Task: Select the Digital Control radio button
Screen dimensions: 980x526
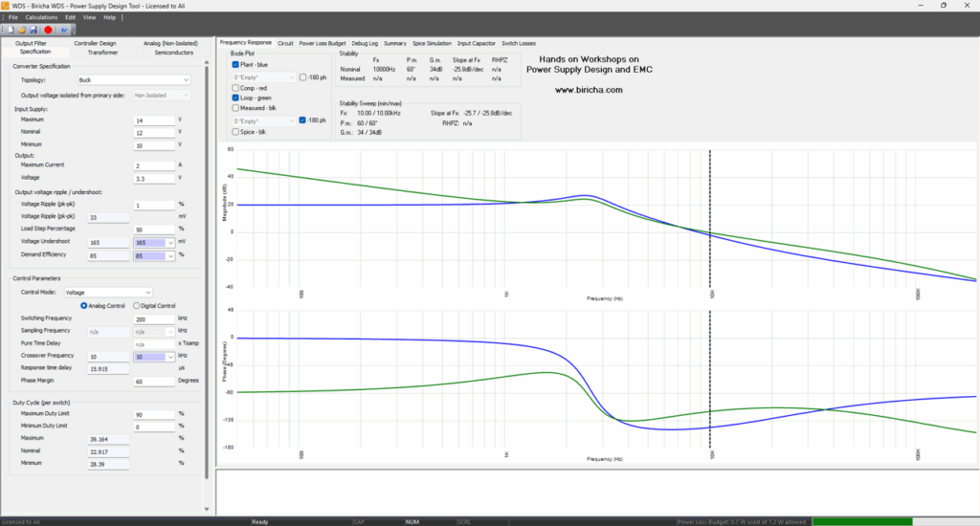Action: [135, 305]
